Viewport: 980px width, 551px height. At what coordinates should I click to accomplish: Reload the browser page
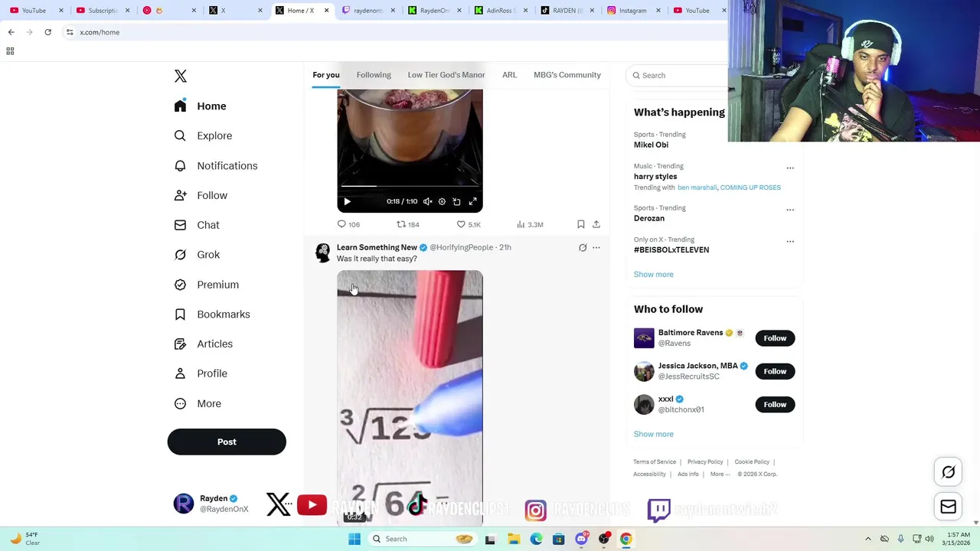pyautogui.click(x=47, y=32)
